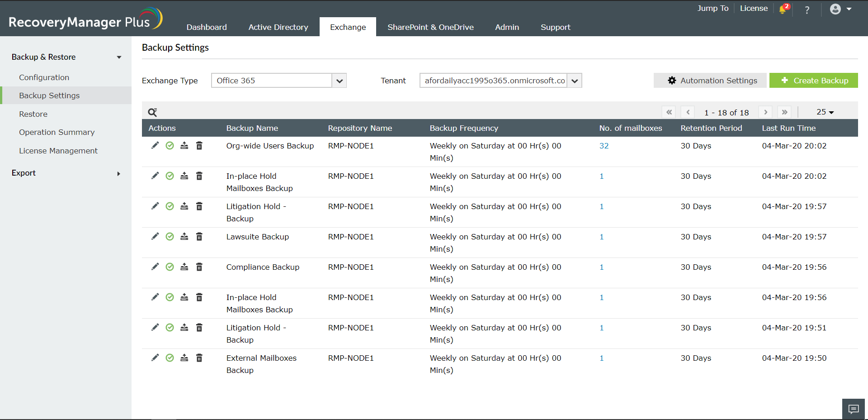Jump to the first page arrow
Image resolution: width=868 pixels, height=420 pixels.
[x=669, y=112]
